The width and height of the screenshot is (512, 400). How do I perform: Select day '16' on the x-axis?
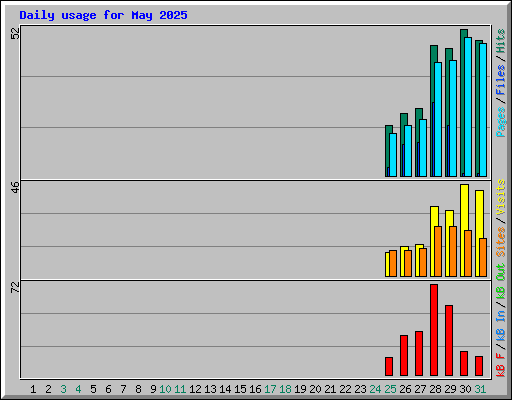(x=255, y=389)
